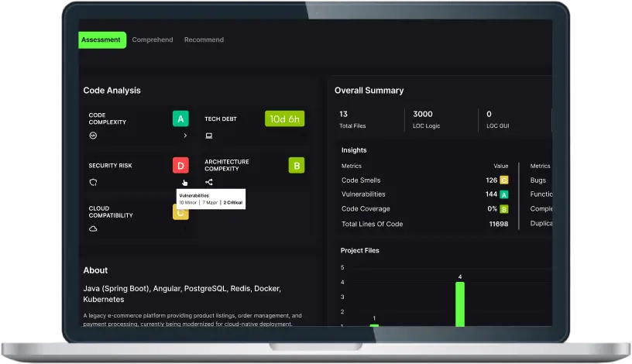
Task: Click the Overall Summary heading
Action: coord(369,91)
